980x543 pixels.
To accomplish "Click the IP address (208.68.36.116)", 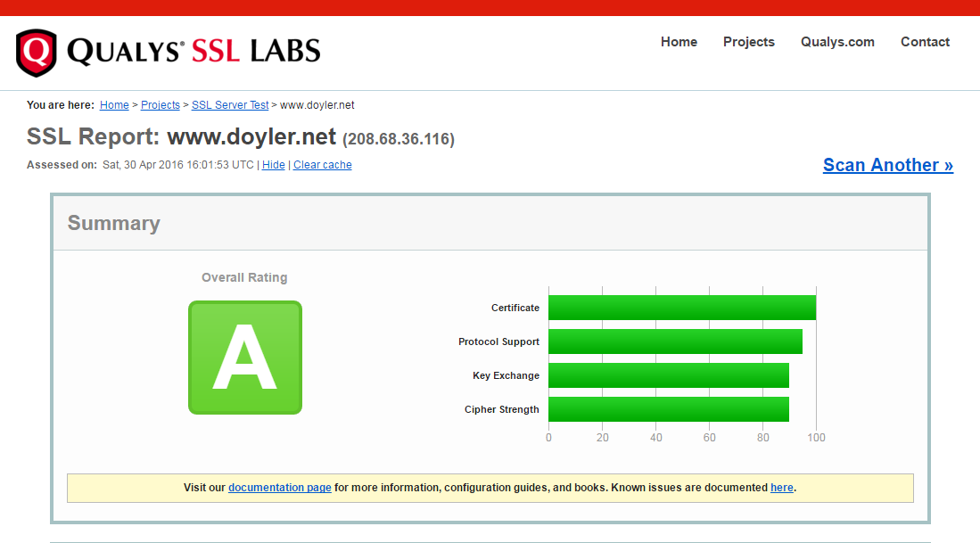I will [398, 139].
